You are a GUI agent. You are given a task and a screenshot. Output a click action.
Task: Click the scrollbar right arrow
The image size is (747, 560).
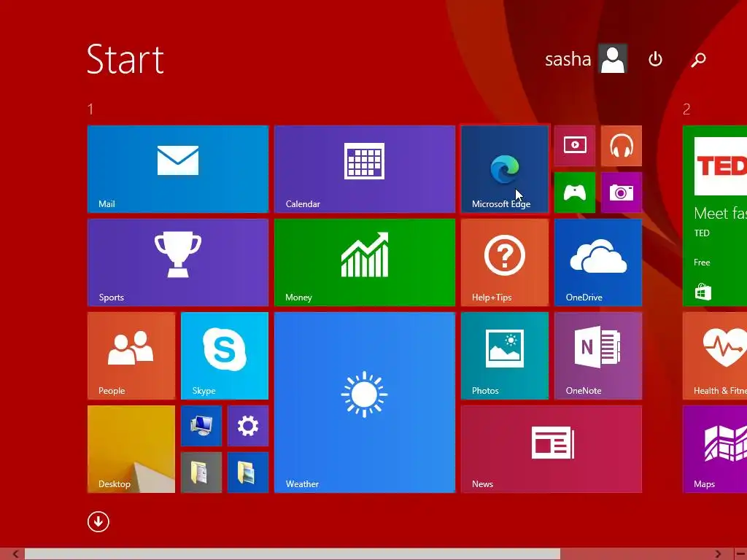tap(718, 554)
